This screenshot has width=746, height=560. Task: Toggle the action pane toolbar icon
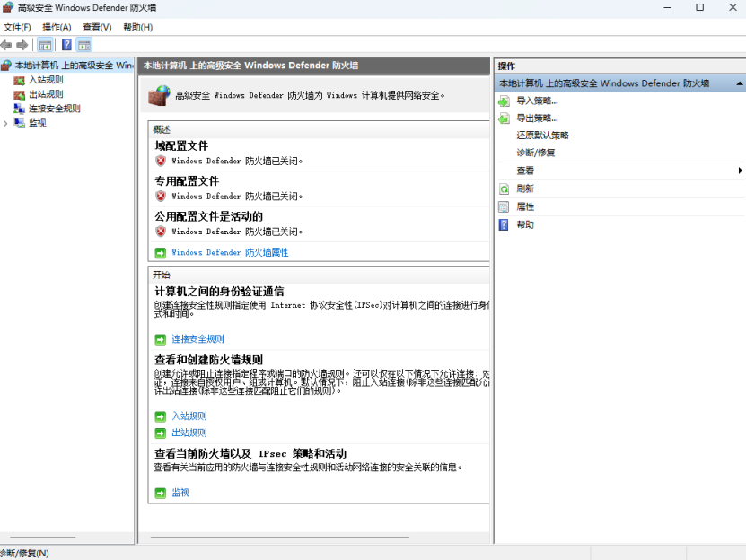pyautogui.click(x=84, y=45)
